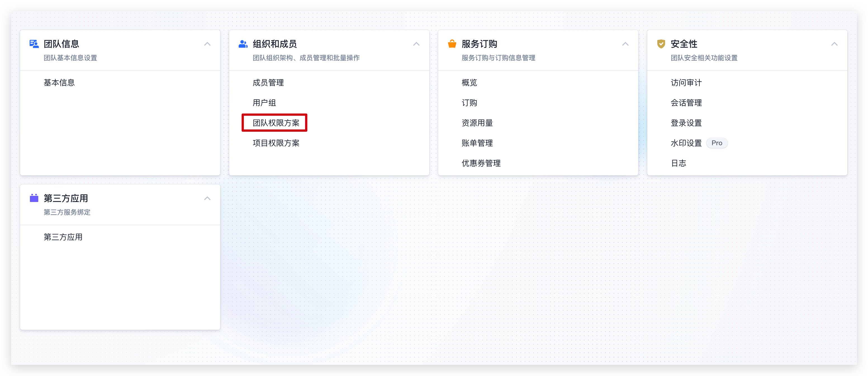Image resolution: width=868 pixels, height=376 pixels.
Task: Go to 会话管理
Action: 686,103
